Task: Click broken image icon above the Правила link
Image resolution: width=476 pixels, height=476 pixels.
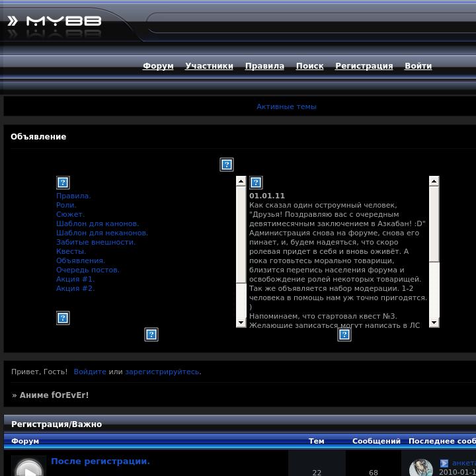Action: coord(63,182)
